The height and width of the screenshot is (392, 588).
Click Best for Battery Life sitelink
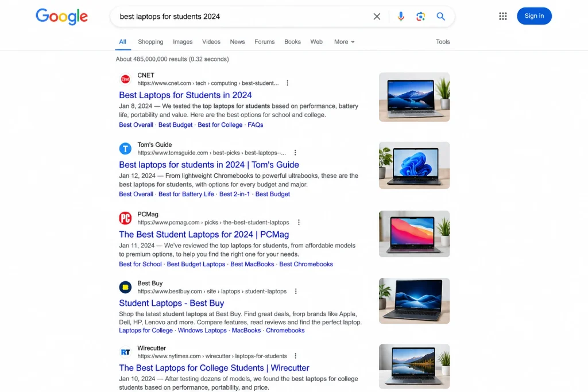coord(186,194)
